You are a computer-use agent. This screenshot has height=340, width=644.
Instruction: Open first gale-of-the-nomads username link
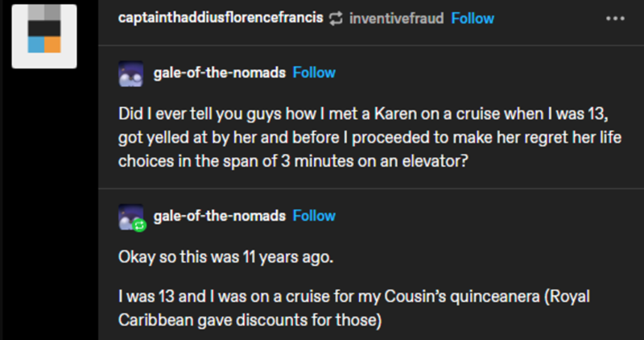click(x=218, y=73)
